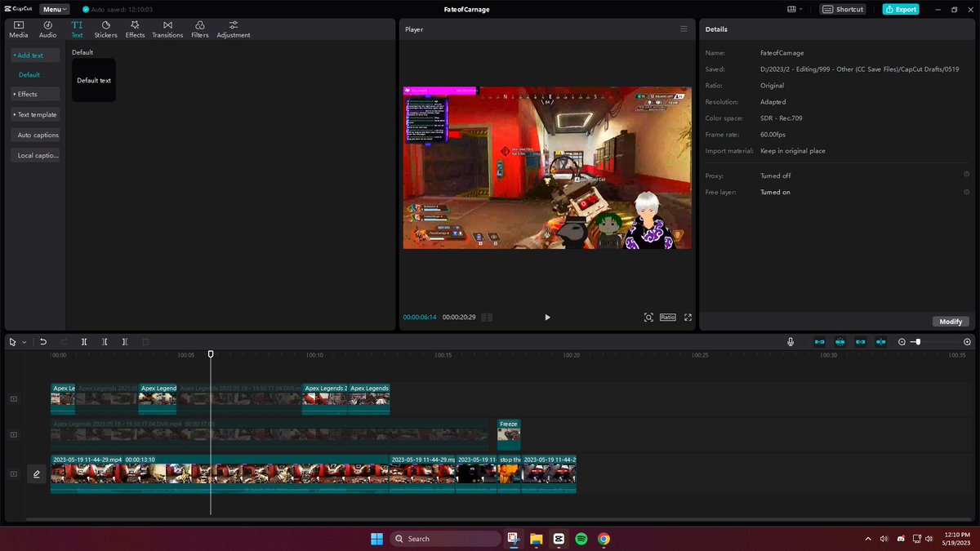Viewport: 980px width, 551px height.
Task: Open the Ratio selector
Action: coord(667,317)
